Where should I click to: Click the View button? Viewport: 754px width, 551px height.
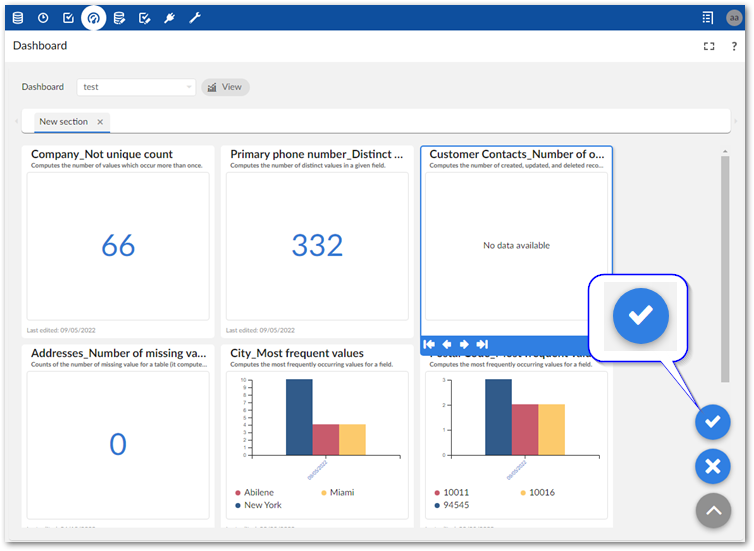tap(225, 87)
